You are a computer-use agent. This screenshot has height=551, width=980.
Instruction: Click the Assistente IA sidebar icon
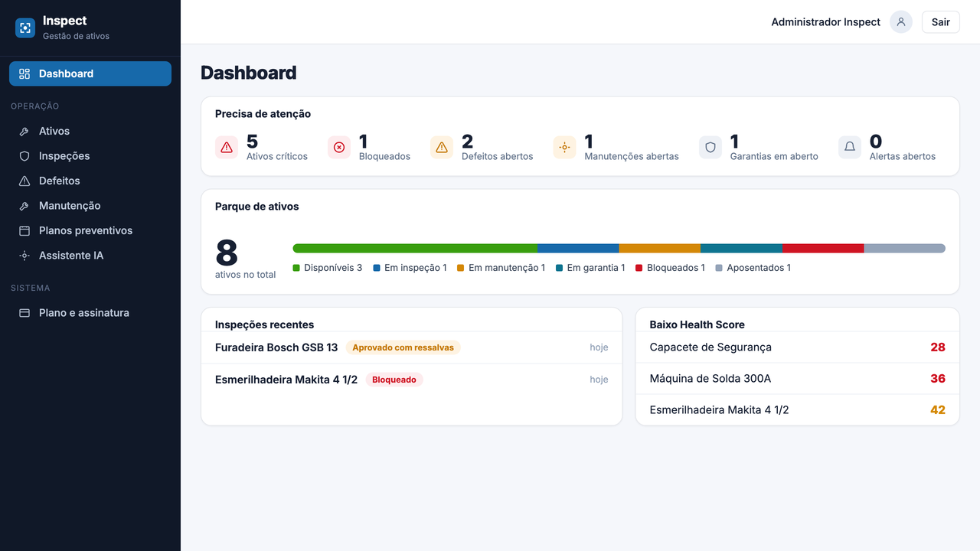[x=24, y=256]
